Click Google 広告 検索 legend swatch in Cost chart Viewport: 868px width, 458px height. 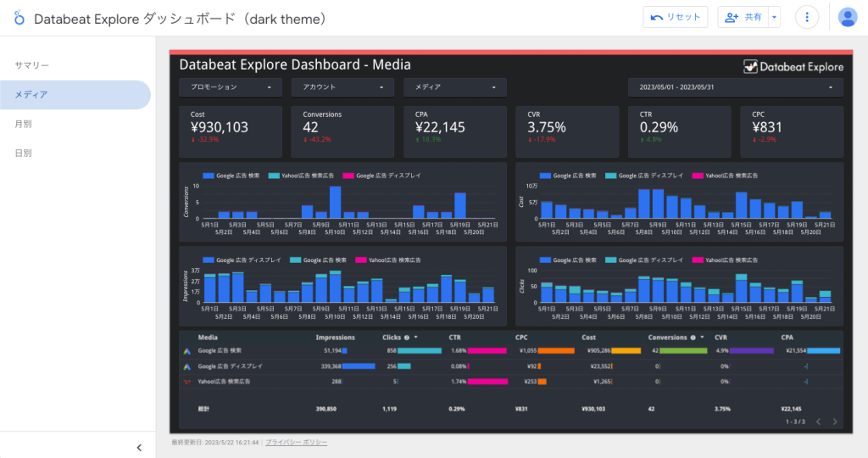coord(545,176)
